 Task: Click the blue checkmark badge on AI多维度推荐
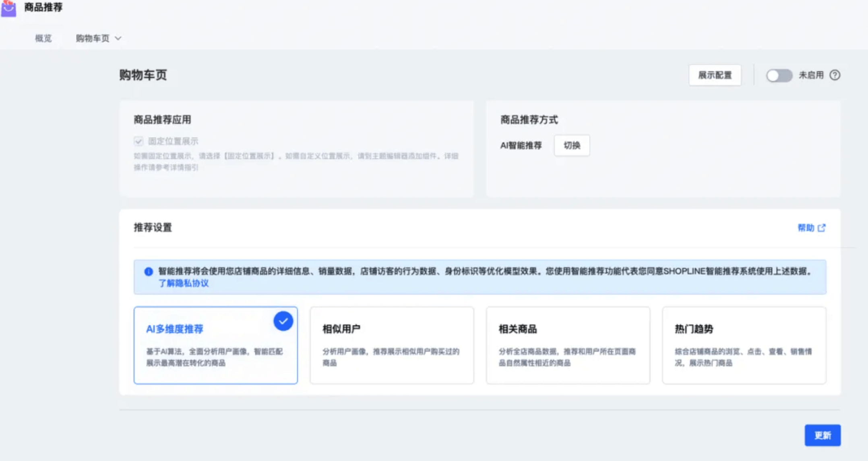pos(283,321)
